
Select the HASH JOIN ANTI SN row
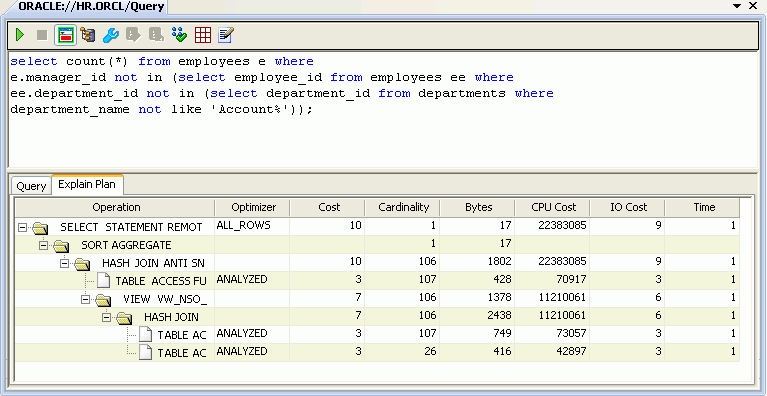pyautogui.click(x=377, y=263)
